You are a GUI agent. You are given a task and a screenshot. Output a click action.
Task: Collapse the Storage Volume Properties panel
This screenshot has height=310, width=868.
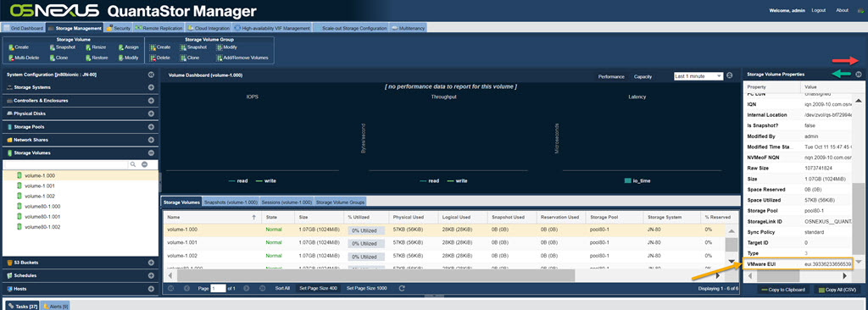click(x=859, y=75)
